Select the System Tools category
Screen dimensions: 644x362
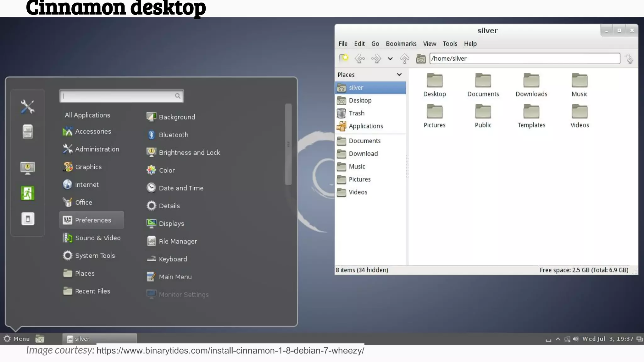89,256
